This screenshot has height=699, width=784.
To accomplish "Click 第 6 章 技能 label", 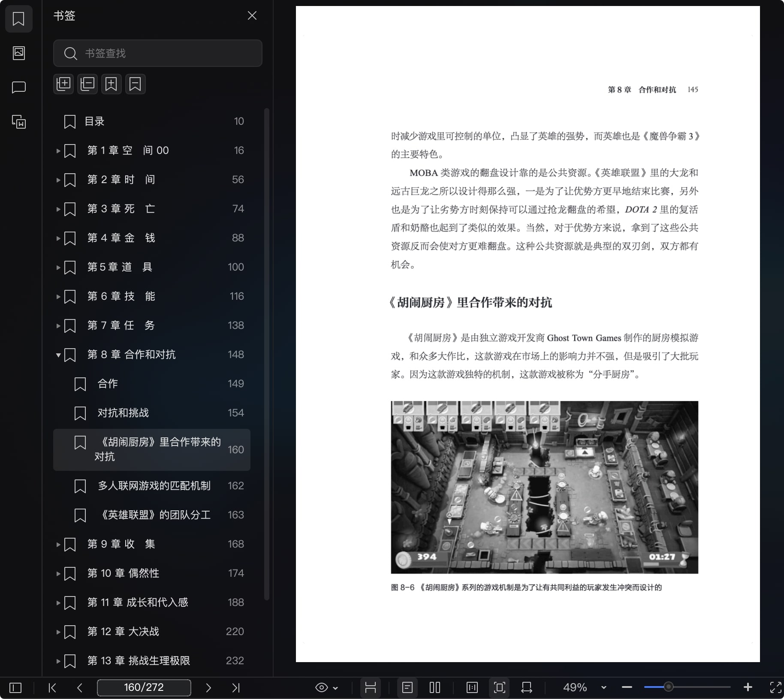I will 121,296.
